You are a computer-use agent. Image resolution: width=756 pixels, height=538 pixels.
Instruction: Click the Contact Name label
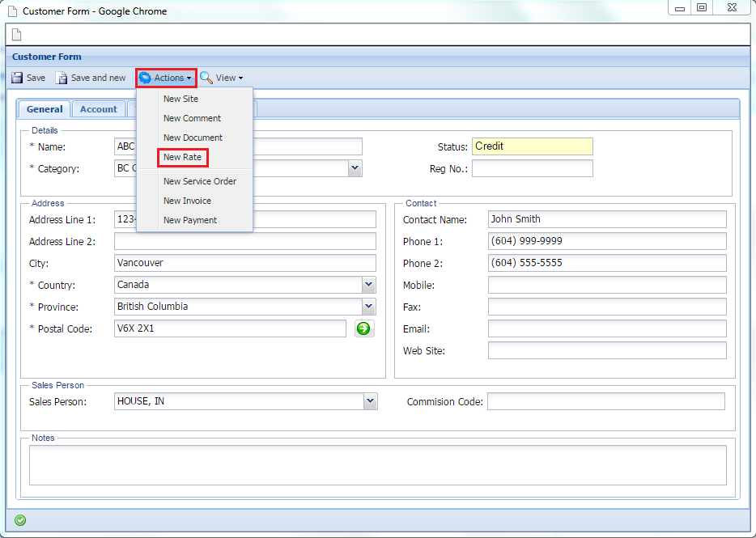pyautogui.click(x=435, y=220)
